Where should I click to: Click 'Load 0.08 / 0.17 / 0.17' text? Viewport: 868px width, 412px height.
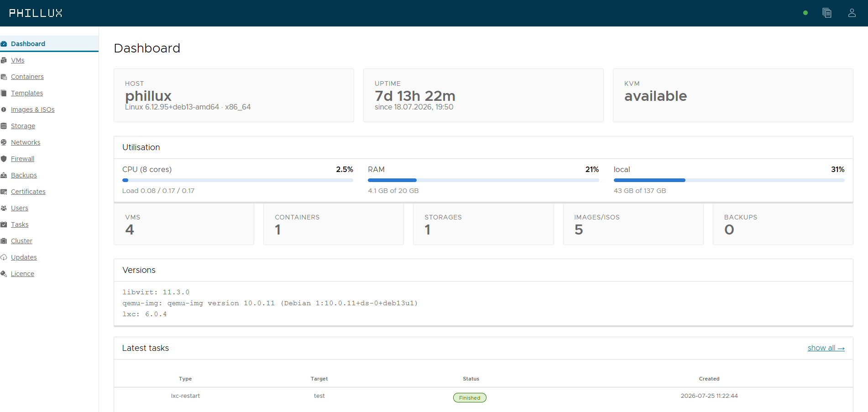pos(158,191)
